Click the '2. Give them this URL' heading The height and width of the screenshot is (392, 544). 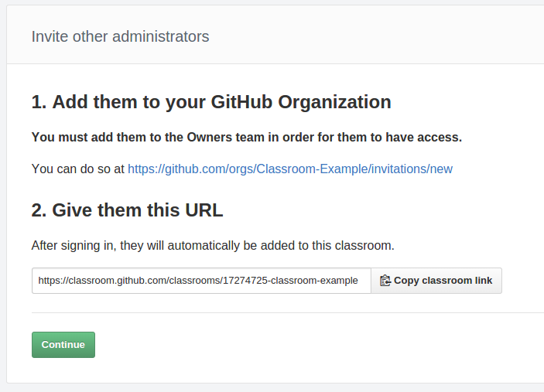[x=128, y=210]
